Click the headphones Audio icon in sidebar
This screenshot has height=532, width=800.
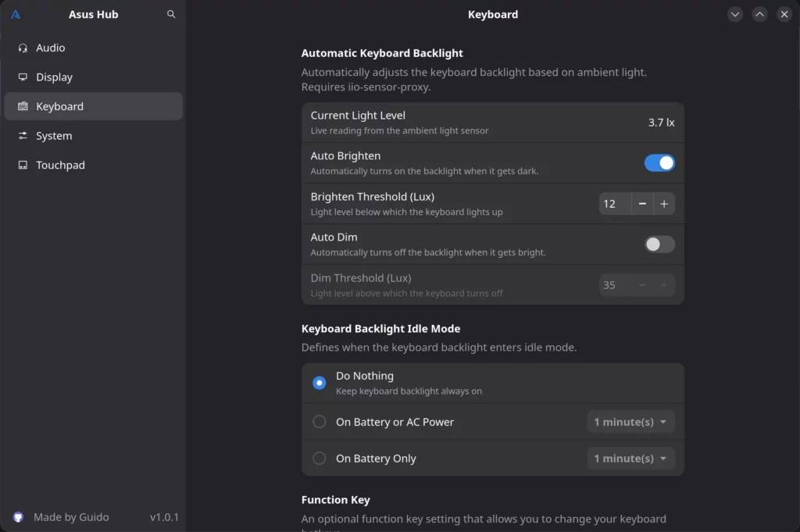click(23, 48)
